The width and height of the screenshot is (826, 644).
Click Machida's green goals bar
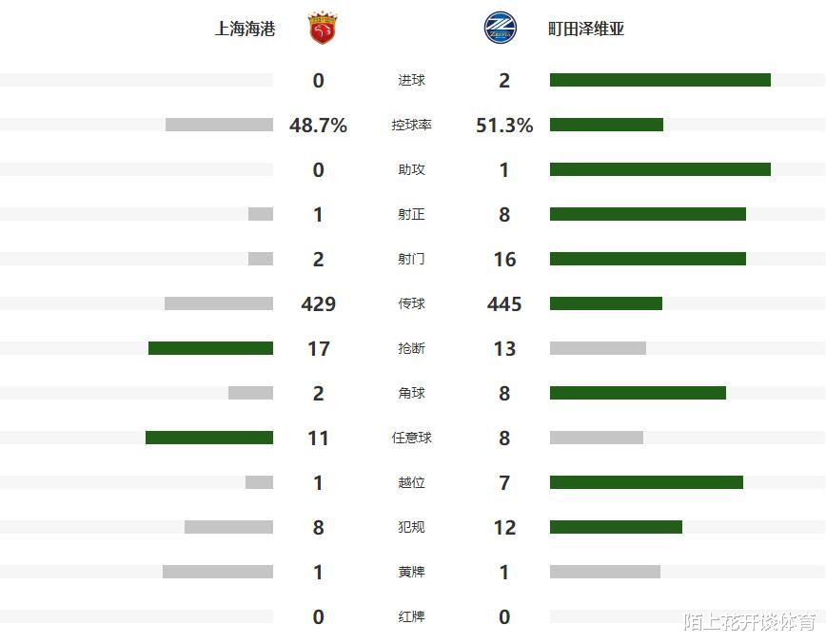point(659,80)
